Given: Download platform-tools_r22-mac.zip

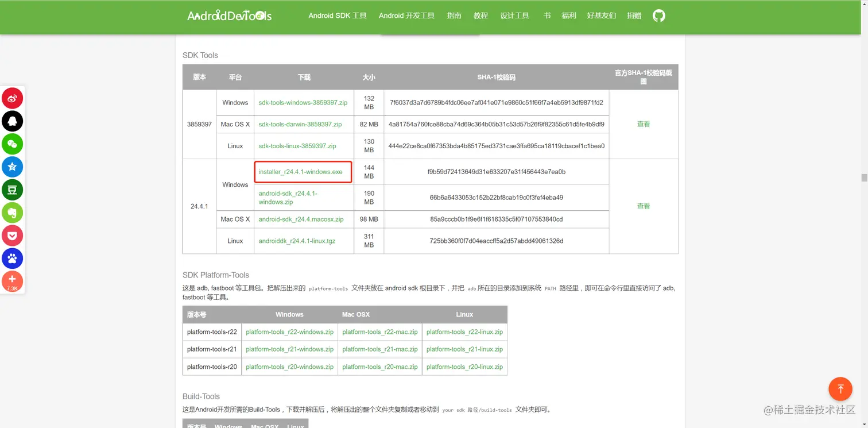Looking at the screenshot, I should click(380, 332).
